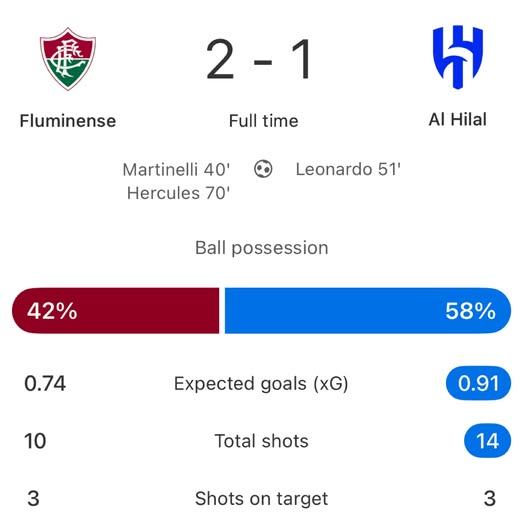Click the maroon 42% possession bar
The height and width of the screenshot is (526, 526).
pyautogui.click(x=116, y=311)
